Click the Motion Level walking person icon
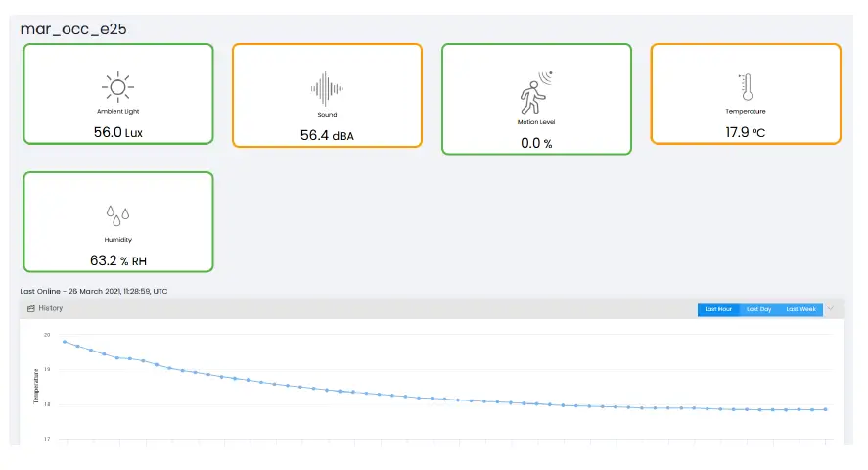The width and height of the screenshot is (868, 470). coord(535,92)
